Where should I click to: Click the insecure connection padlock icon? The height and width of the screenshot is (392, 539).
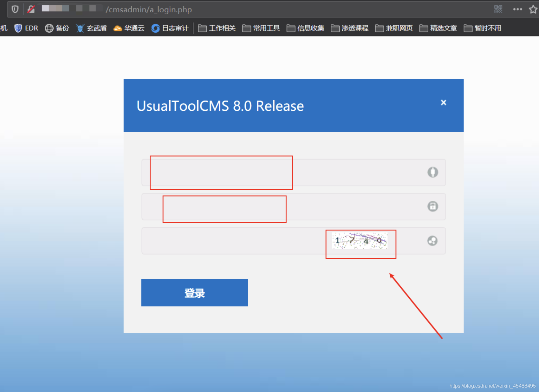pyautogui.click(x=31, y=9)
